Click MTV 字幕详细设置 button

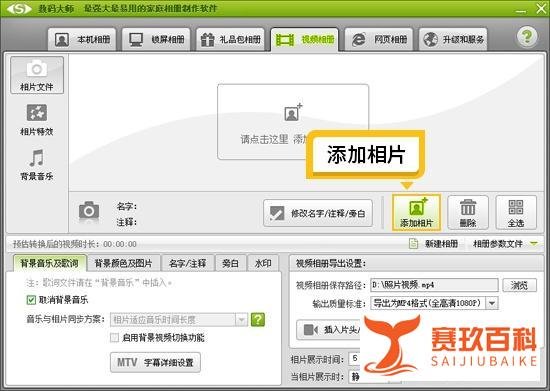pos(155,362)
